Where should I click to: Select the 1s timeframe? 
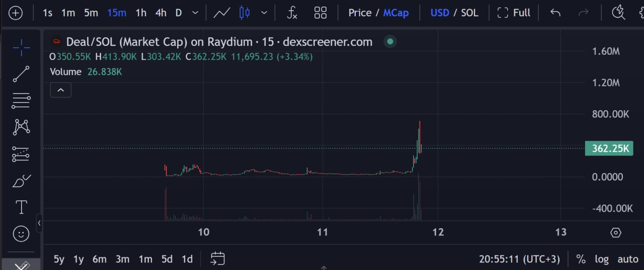(x=47, y=13)
